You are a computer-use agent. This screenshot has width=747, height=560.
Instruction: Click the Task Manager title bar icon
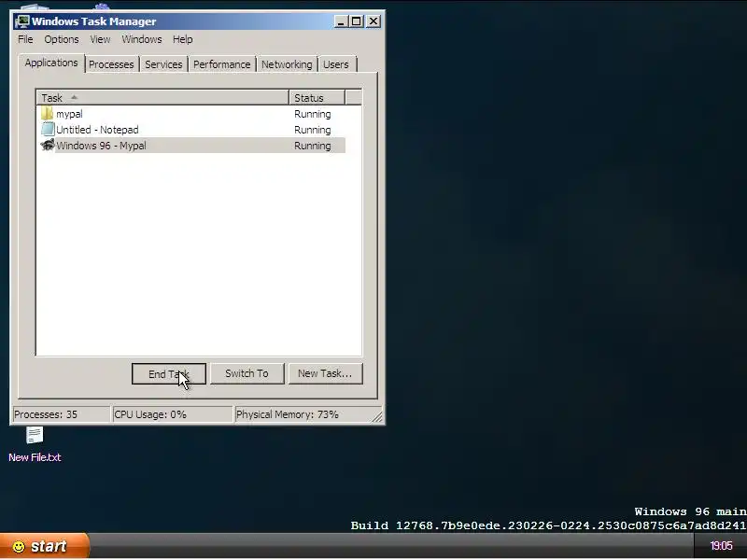click(21, 21)
